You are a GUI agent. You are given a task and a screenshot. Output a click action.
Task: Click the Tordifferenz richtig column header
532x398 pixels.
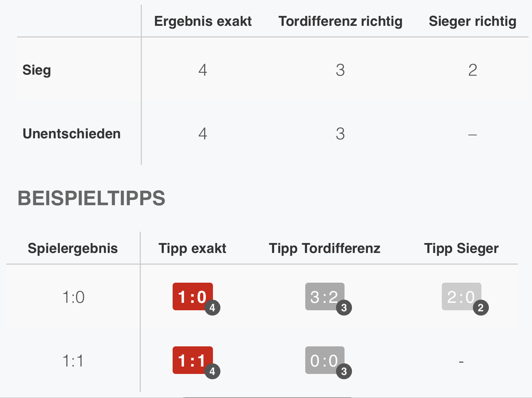(x=340, y=21)
